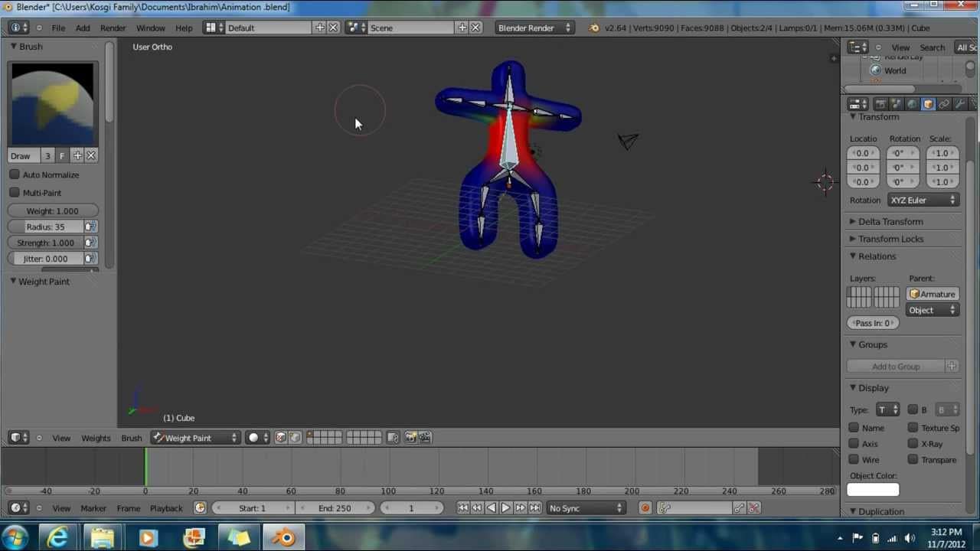This screenshot has height=551, width=980.
Task: Open the viewport shading dropdown
Action: (x=258, y=438)
